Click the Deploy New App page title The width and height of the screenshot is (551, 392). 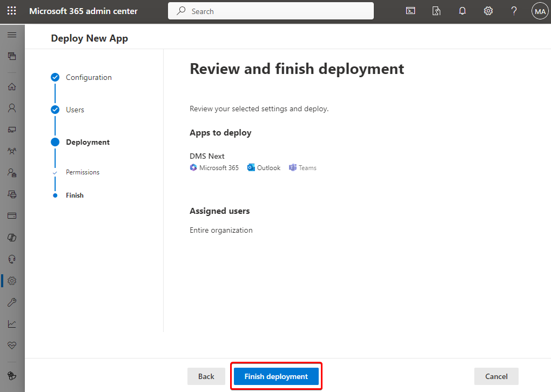point(89,38)
